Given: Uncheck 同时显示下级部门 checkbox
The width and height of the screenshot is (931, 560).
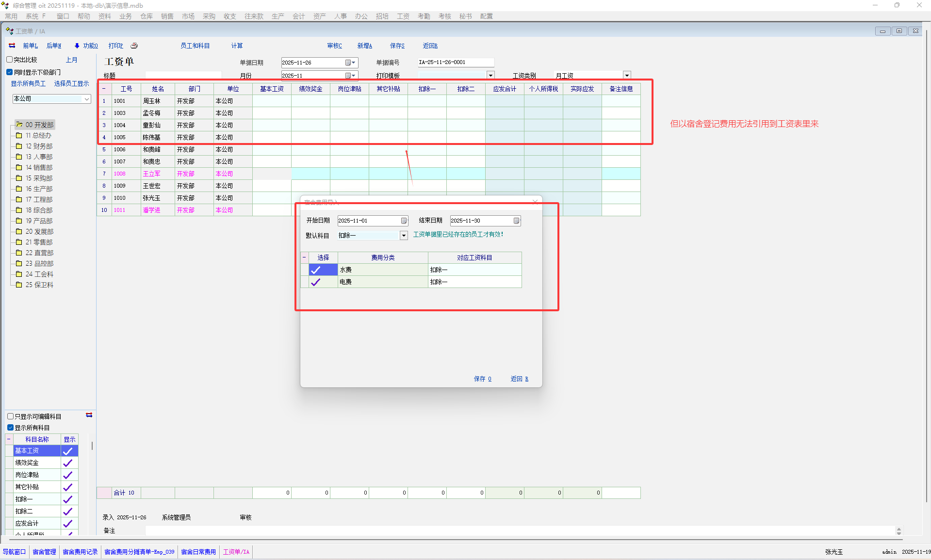Looking at the screenshot, I should [x=10, y=72].
